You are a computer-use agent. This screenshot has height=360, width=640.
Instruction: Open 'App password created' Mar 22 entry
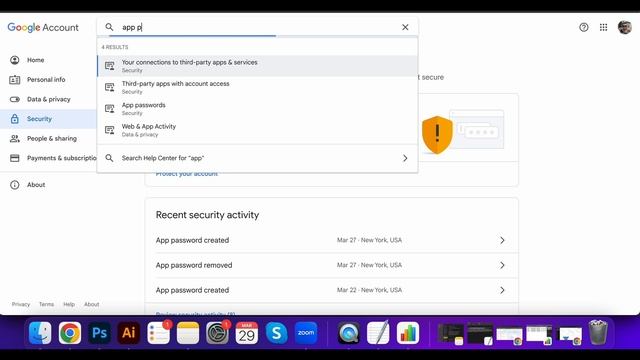click(331, 290)
